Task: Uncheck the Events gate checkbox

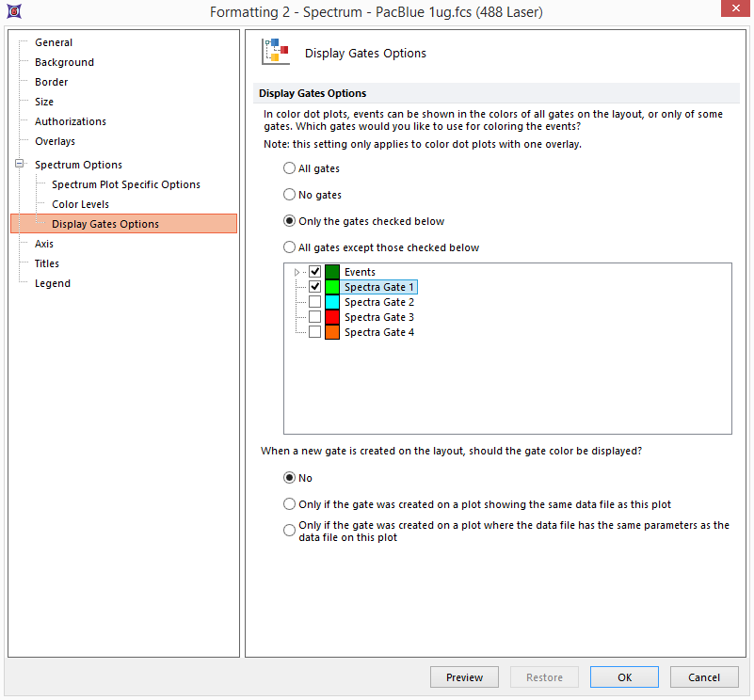Action: pos(315,272)
